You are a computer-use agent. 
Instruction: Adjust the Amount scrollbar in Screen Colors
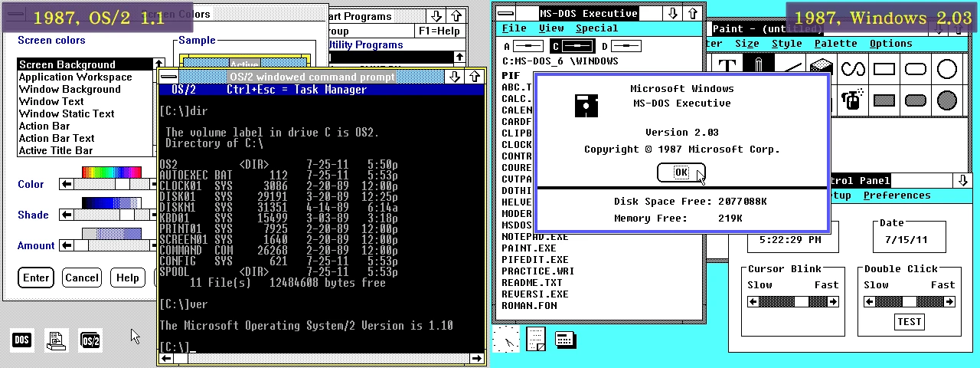107,245
